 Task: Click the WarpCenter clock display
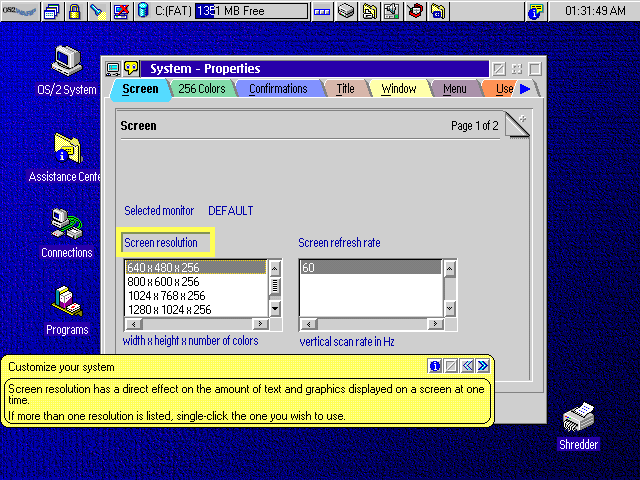point(595,11)
